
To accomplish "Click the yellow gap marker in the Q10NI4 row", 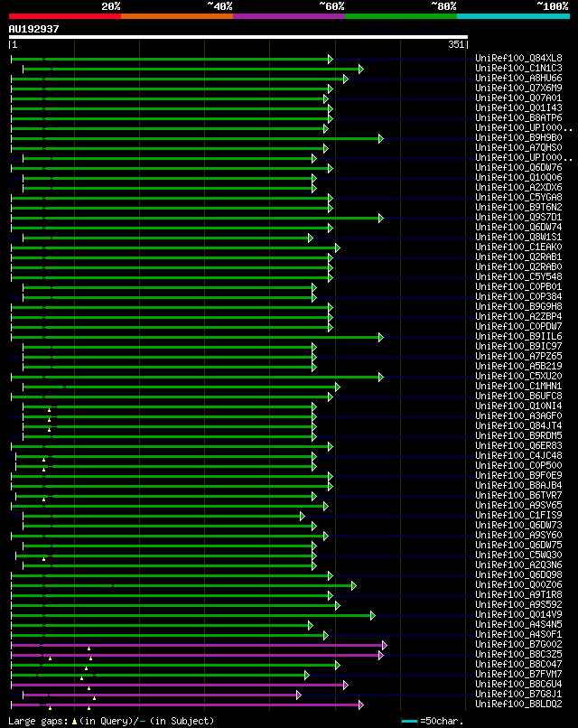I will pos(49,410).
